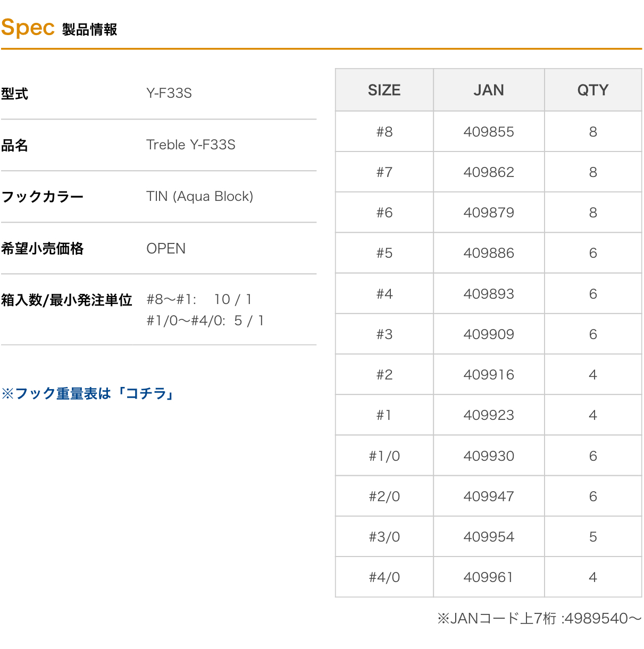The height and width of the screenshot is (649, 644).
Task: Select JAN code 409961
Action: pyautogui.click(x=489, y=577)
